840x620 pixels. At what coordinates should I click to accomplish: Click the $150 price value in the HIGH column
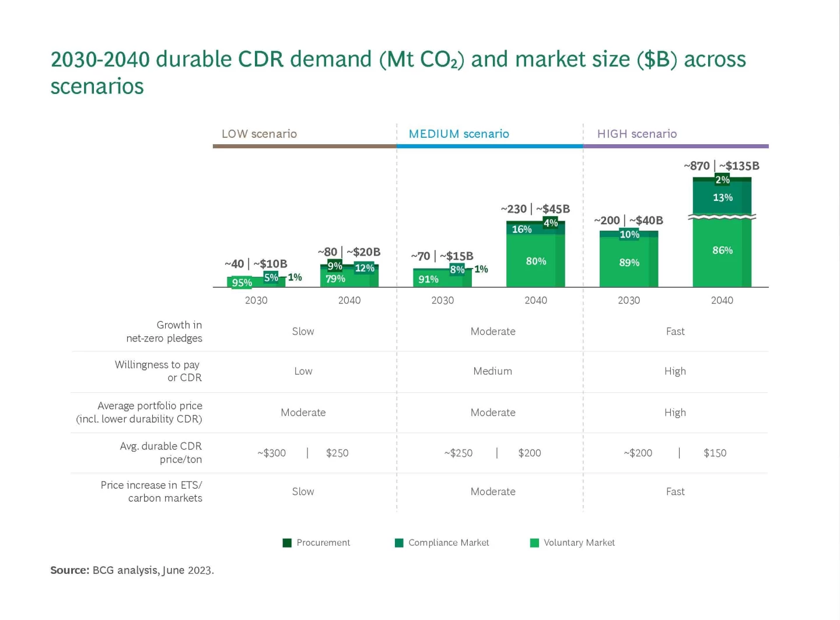click(x=715, y=453)
